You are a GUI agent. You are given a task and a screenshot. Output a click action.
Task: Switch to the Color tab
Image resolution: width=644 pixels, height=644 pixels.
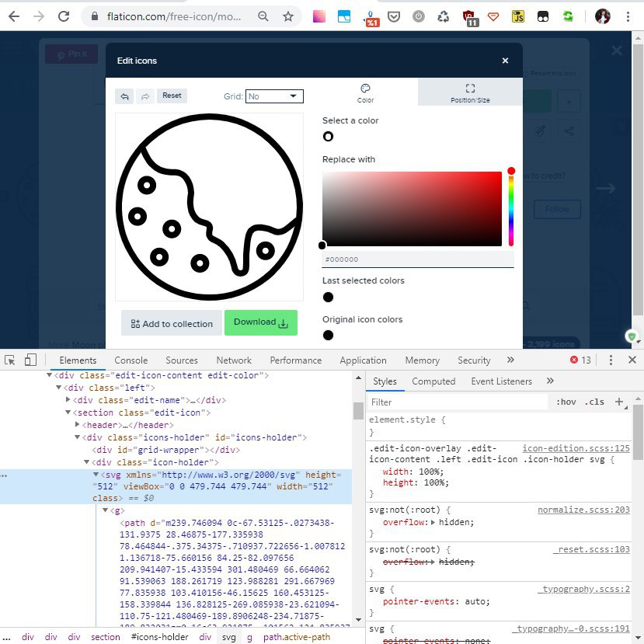pos(365,93)
